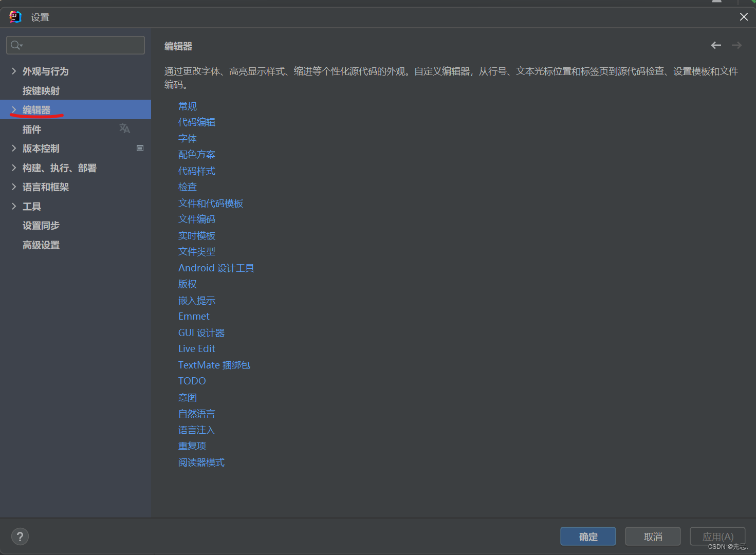The width and height of the screenshot is (756, 555).
Task: Expand the 版本控制 tree node
Action: coord(14,148)
